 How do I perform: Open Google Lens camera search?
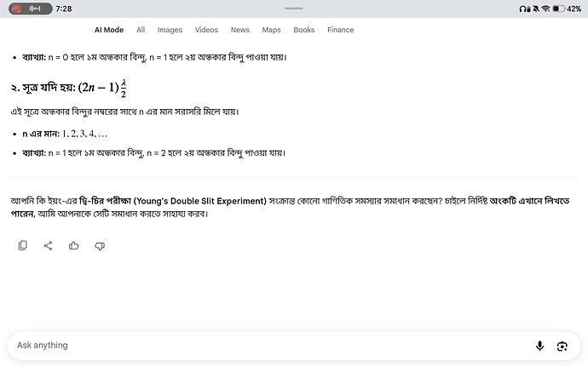tap(562, 346)
